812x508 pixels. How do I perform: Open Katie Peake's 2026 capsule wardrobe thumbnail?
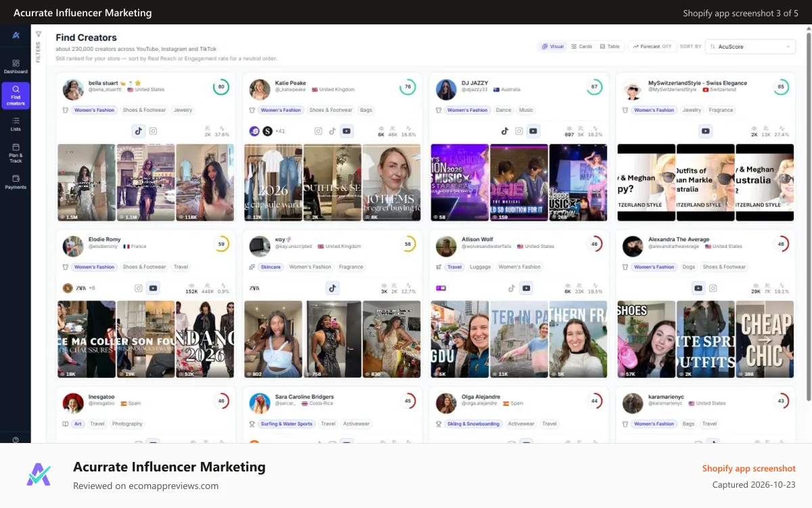tap(273, 182)
